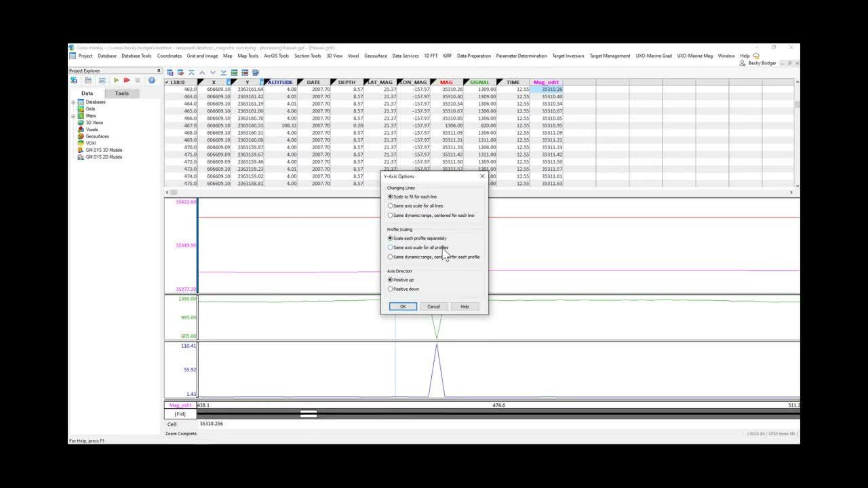The image size is (868, 488).
Task: Expand the Maps tree node
Action: coord(73,116)
